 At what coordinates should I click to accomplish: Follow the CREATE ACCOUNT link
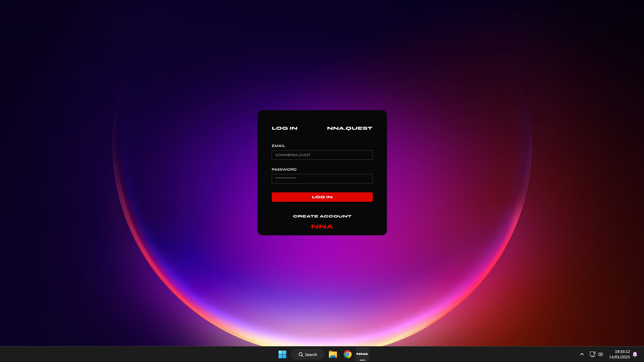coord(322,216)
